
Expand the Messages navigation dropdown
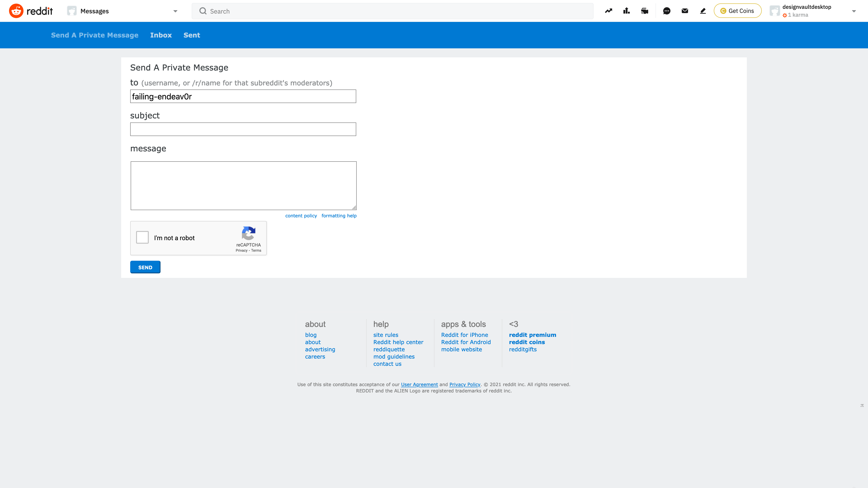175,11
